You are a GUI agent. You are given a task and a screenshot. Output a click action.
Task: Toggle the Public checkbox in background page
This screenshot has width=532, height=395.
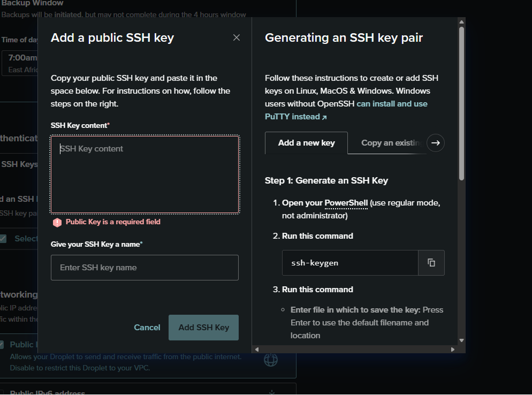coord(2,345)
